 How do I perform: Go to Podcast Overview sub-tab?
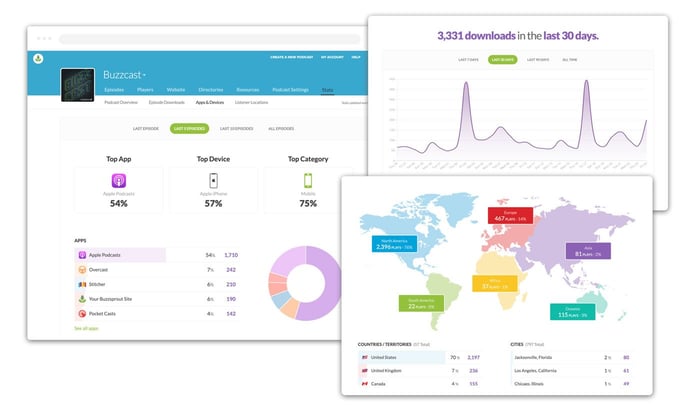point(121,102)
